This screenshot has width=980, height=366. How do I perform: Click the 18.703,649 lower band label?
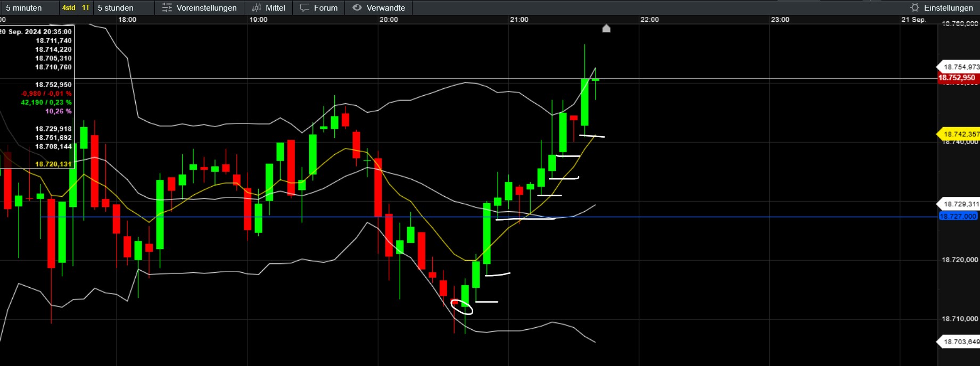[x=959, y=342]
